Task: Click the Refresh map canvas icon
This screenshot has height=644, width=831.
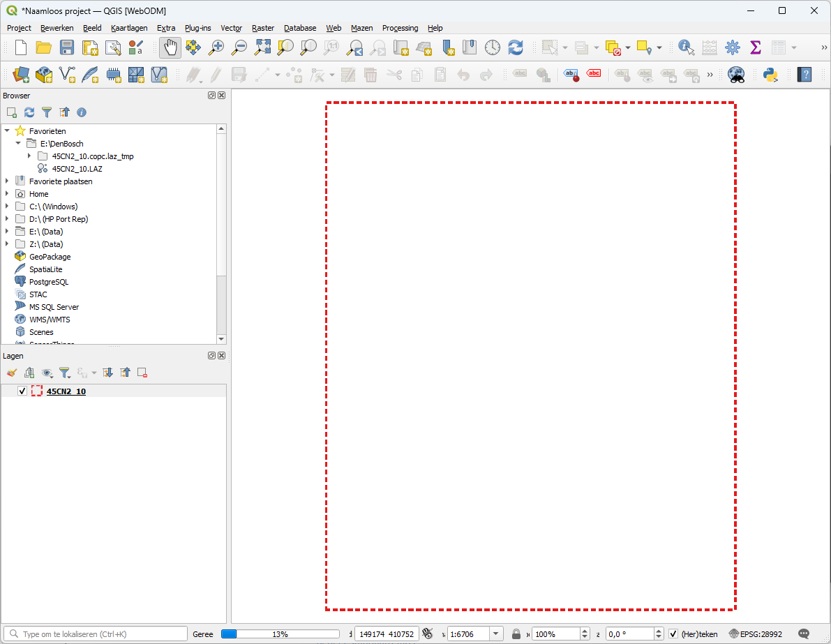Action: tap(516, 47)
